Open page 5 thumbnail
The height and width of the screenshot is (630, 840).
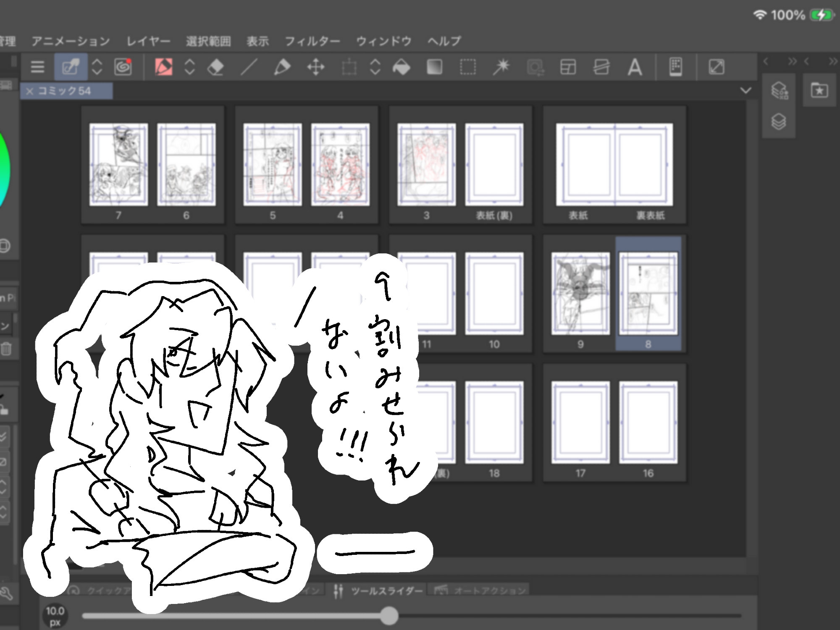272,165
